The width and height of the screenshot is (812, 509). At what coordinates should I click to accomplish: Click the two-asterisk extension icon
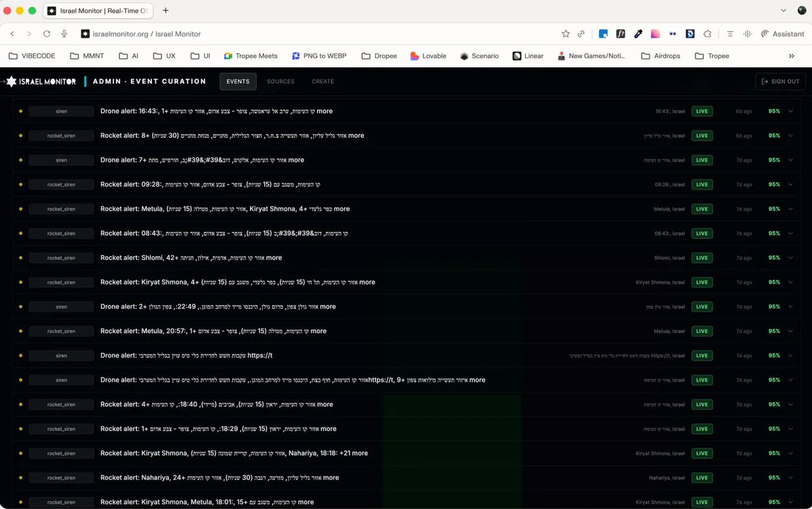click(673, 34)
